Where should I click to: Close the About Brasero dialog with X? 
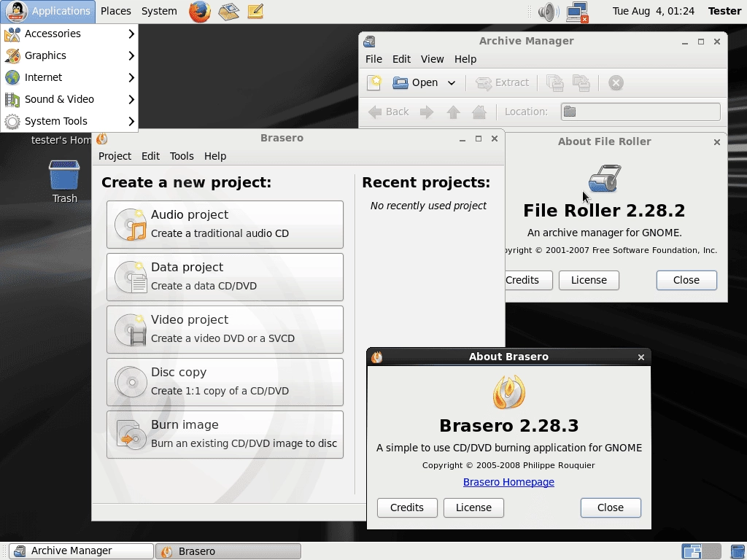click(x=640, y=357)
